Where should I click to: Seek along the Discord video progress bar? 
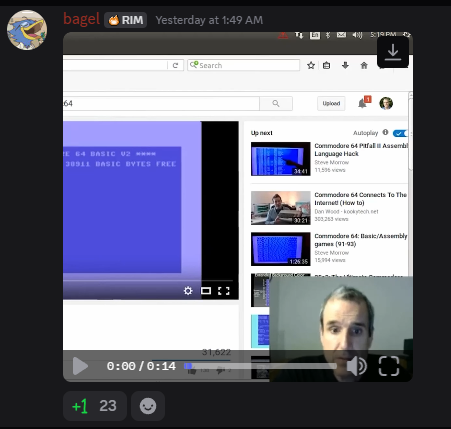pos(260,366)
